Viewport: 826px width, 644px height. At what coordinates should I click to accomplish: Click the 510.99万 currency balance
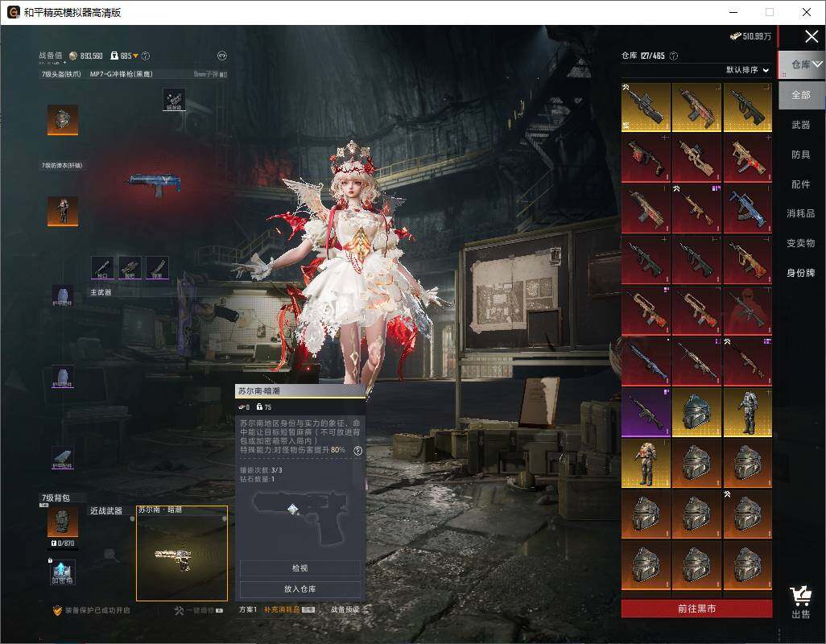point(750,35)
